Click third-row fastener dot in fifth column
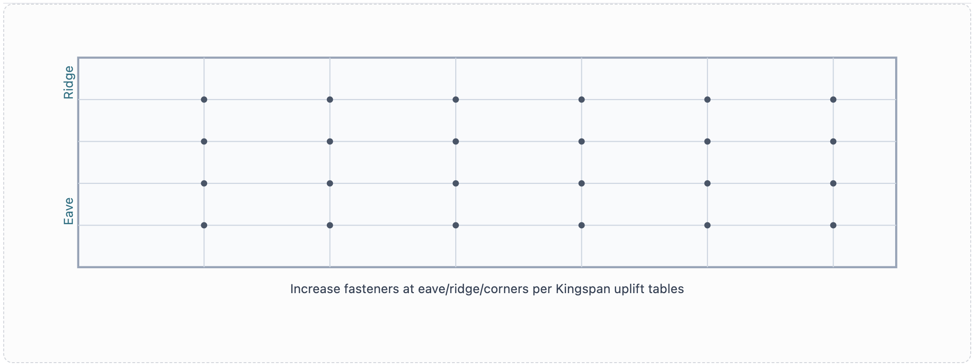Screen dimensions: 980x364 (707, 183)
